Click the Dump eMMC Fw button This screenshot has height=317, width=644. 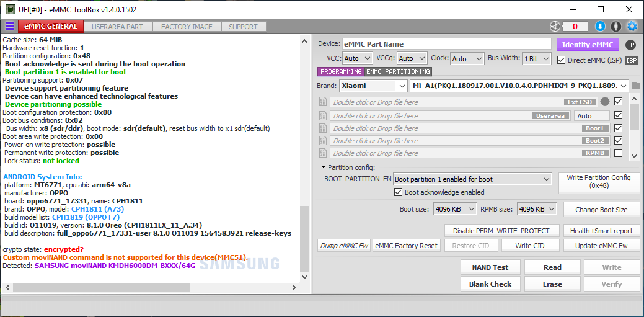pos(344,246)
